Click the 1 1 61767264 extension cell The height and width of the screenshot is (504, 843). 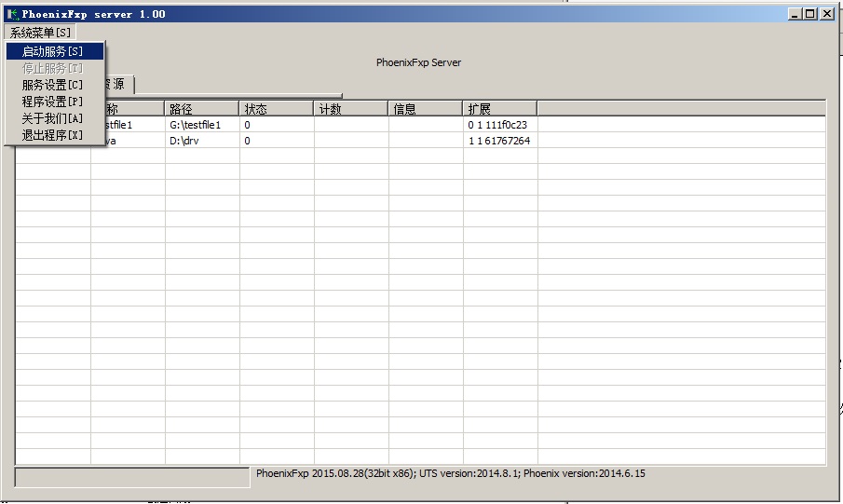[500, 141]
